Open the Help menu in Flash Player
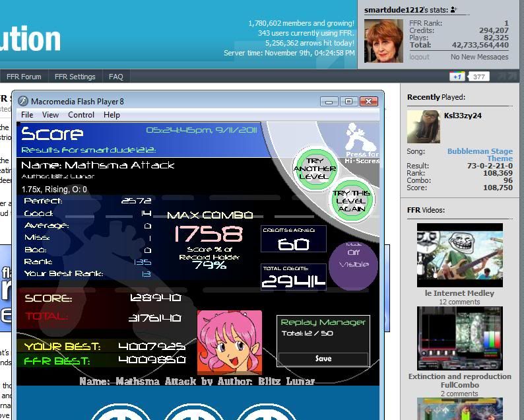Viewport: 524px width, 420px height. 112,115
